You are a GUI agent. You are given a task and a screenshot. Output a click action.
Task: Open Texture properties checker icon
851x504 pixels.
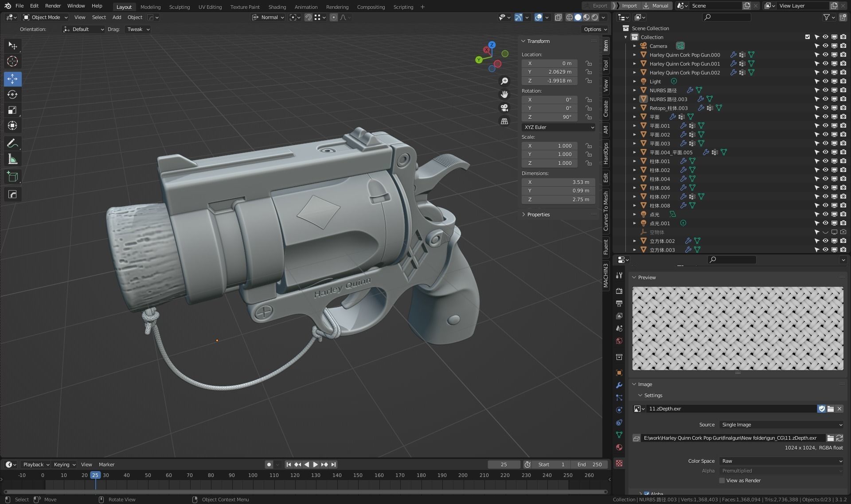[619, 463]
